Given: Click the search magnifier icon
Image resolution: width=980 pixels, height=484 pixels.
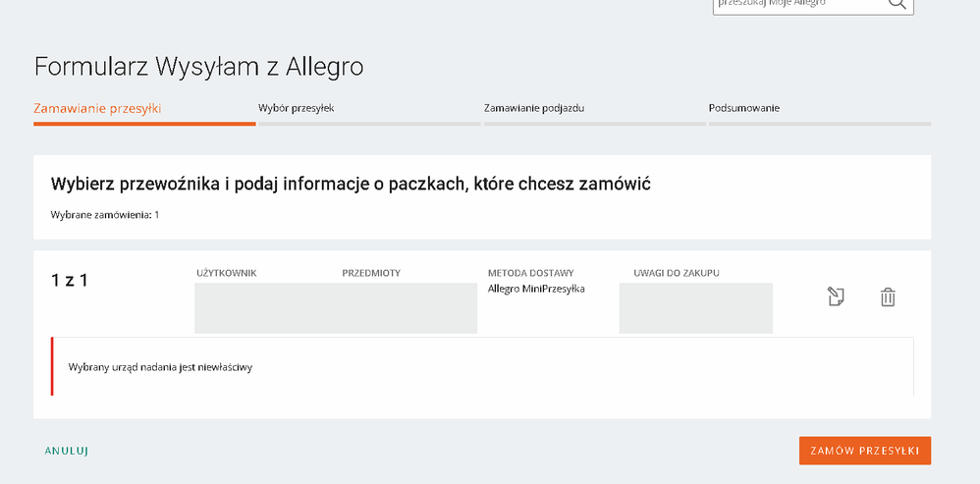Looking at the screenshot, I should [898, 4].
